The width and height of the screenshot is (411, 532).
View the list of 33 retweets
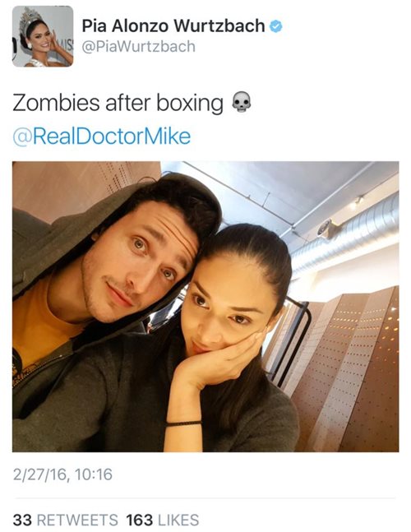coord(66,520)
